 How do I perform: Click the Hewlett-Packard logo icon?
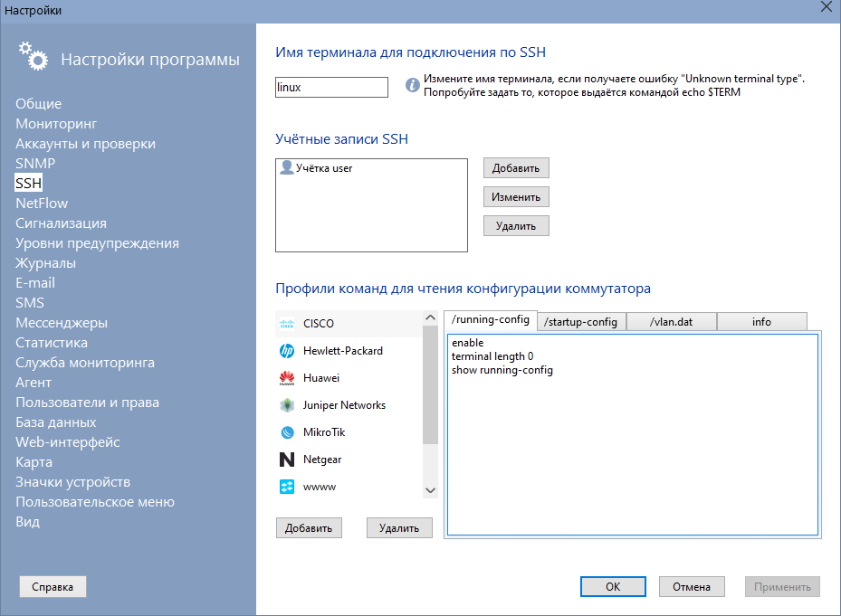pyautogui.click(x=287, y=351)
